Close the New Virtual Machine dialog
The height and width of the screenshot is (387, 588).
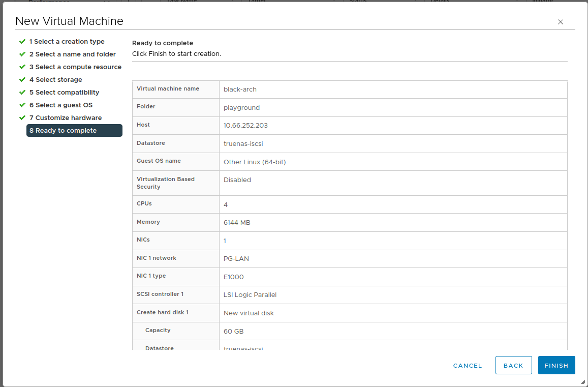point(561,22)
